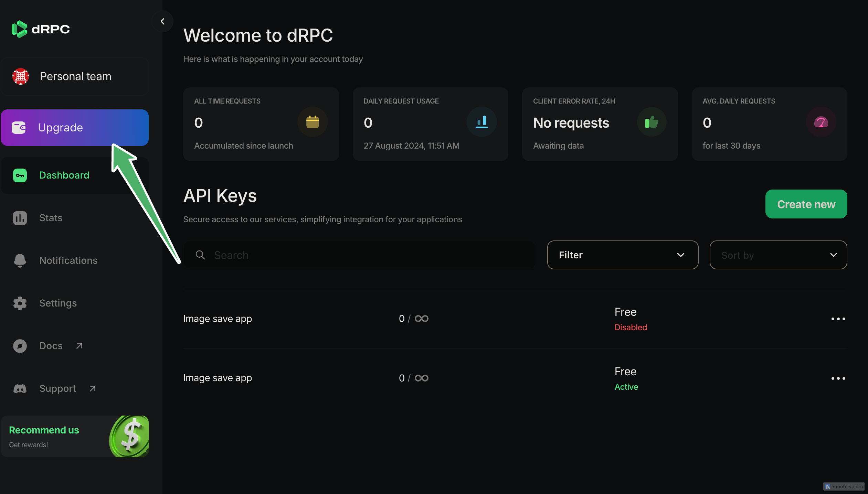The image size is (868, 494).
Task: Click the Settings gear icon
Action: [x=20, y=303]
